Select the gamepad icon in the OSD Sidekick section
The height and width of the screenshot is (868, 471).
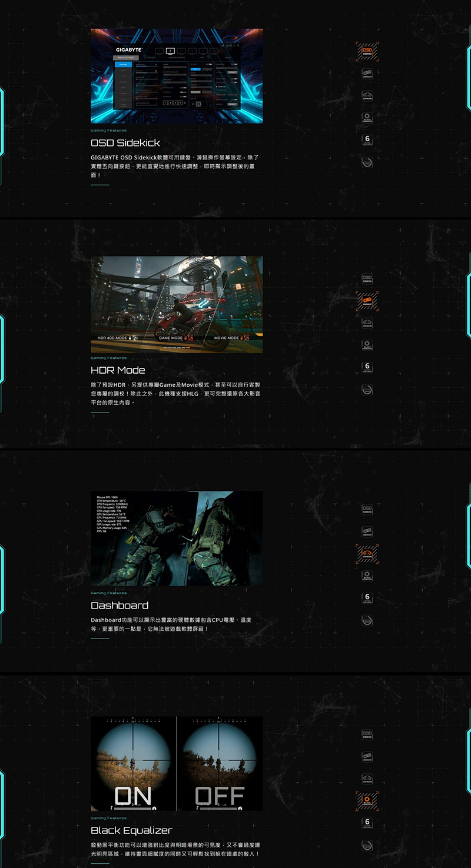[367, 74]
